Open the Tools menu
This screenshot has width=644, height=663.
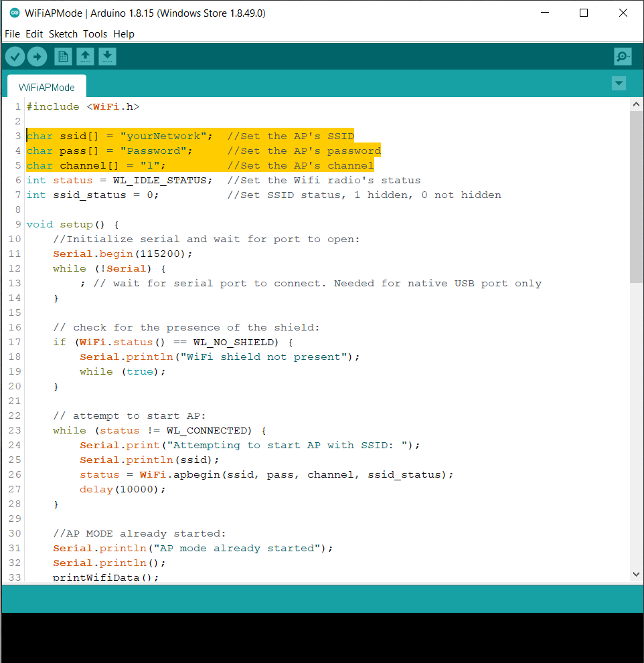95,34
